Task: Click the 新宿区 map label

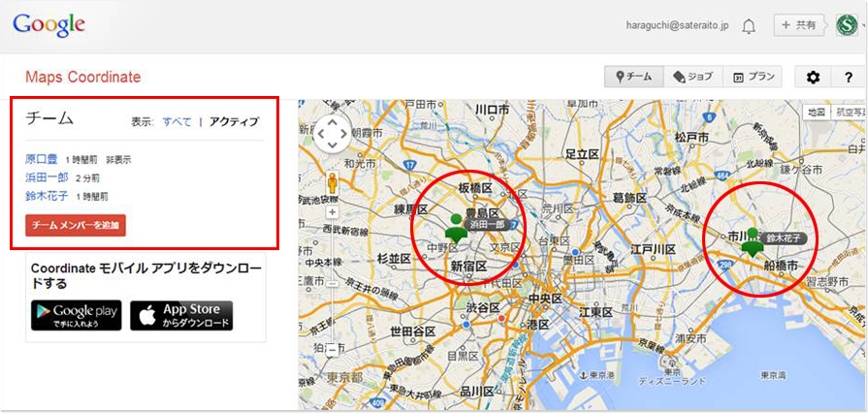Action: coord(468,266)
